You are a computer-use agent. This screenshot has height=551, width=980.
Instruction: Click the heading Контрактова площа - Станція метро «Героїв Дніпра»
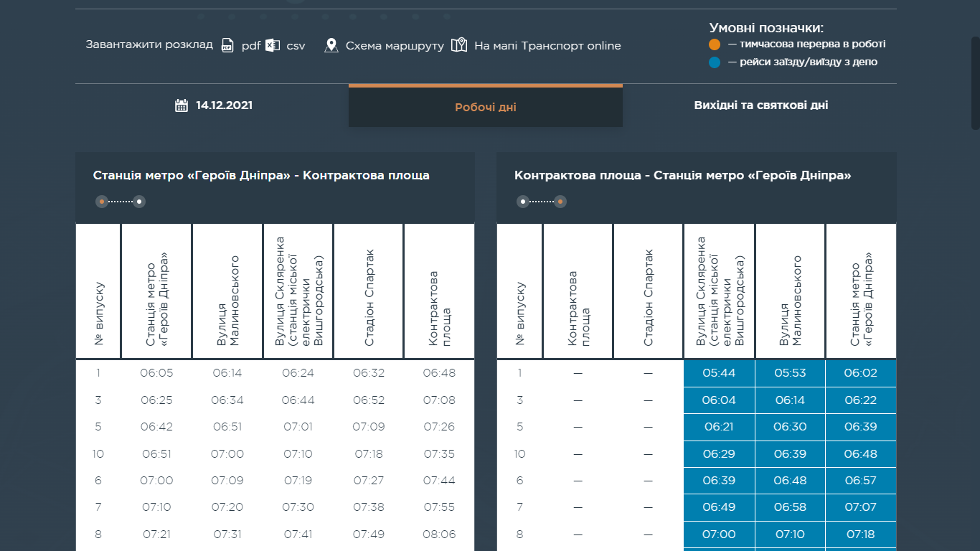[x=683, y=176]
